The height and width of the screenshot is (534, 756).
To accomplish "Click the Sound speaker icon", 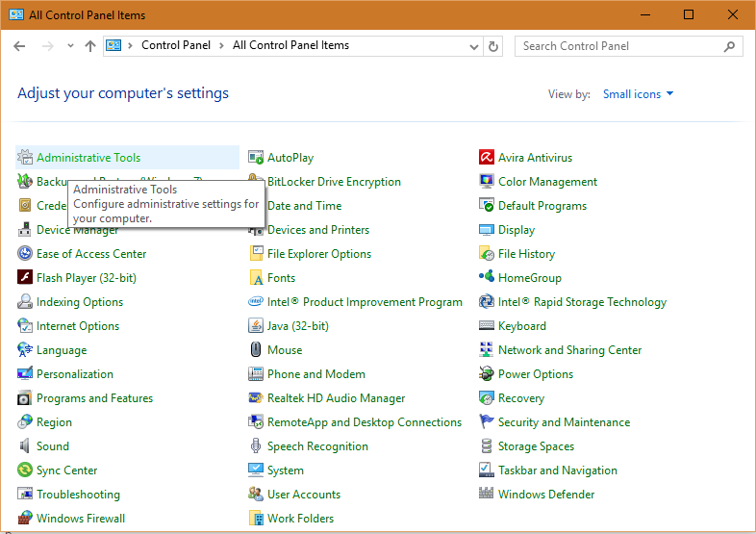I will coord(25,445).
